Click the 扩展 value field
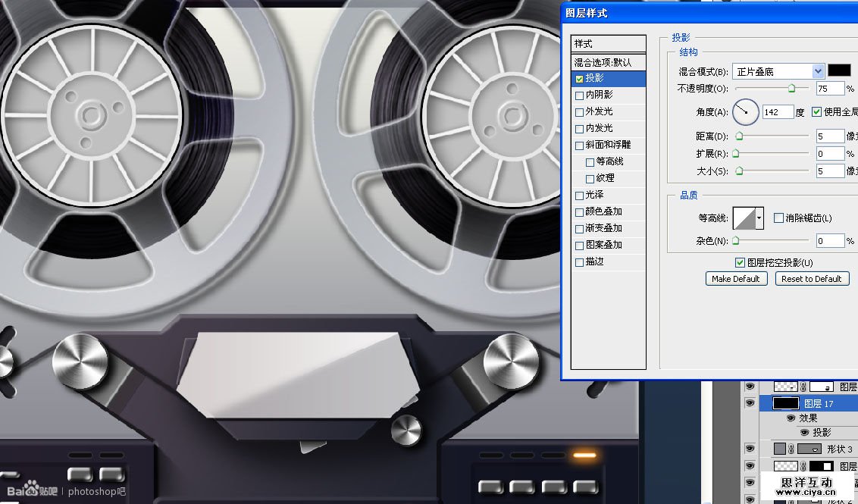The height and width of the screenshot is (504, 858). point(830,154)
